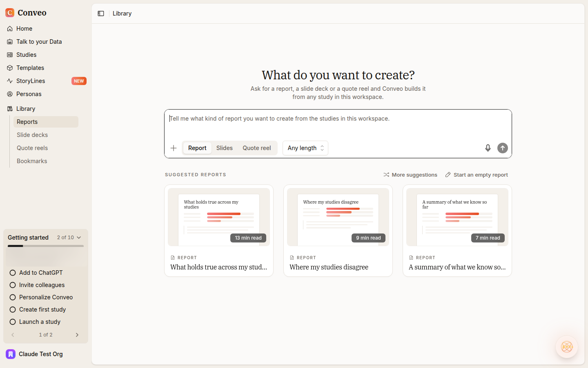588x368 pixels.
Task: Check off Invite colleagues step
Action: tap(13, 285)
